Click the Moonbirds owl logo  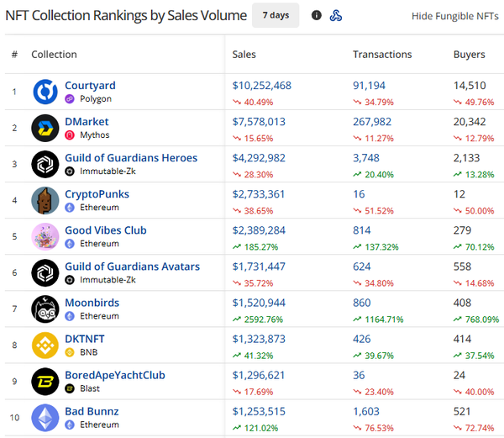(x=45, y=309)
